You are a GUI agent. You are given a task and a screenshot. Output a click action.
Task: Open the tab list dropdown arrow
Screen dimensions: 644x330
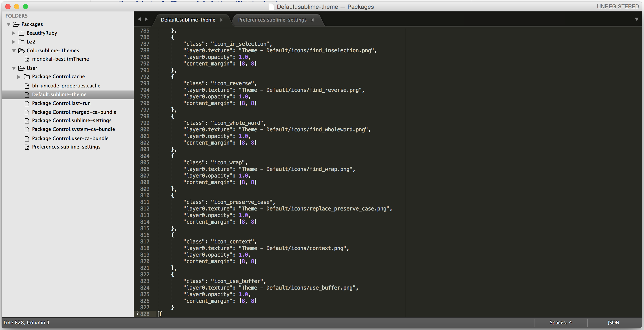[x=637, y=19]
